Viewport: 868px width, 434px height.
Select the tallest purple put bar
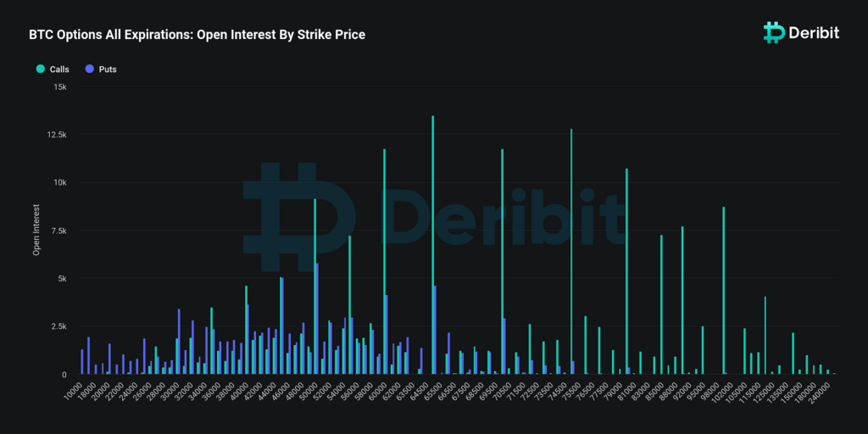tap(317, 318)
